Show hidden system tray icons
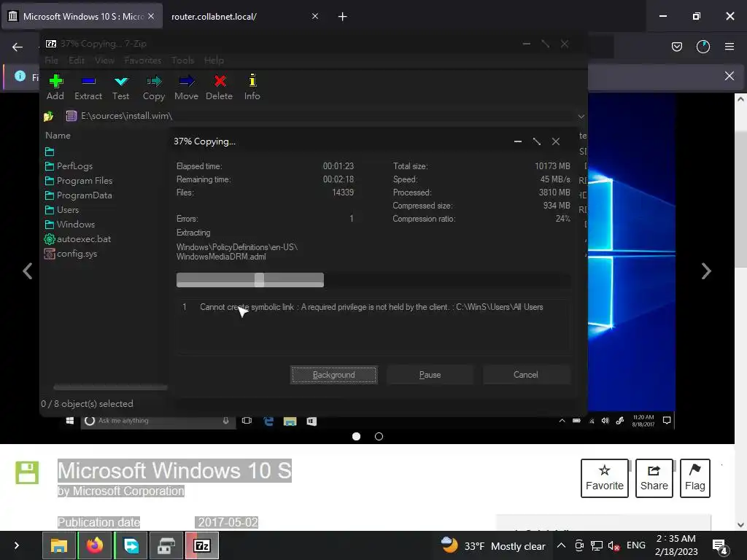This screenshot has width=747, height=560. pos(561,545)
